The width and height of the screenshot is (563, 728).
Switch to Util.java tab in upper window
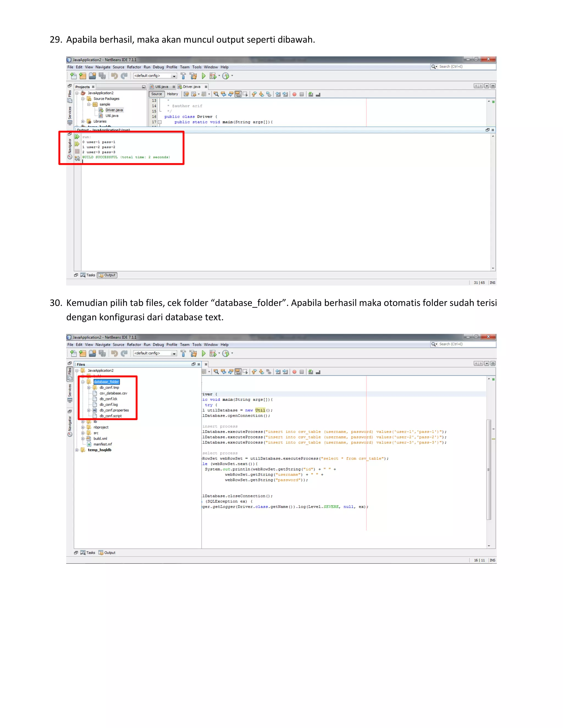(x=162, y=87)
